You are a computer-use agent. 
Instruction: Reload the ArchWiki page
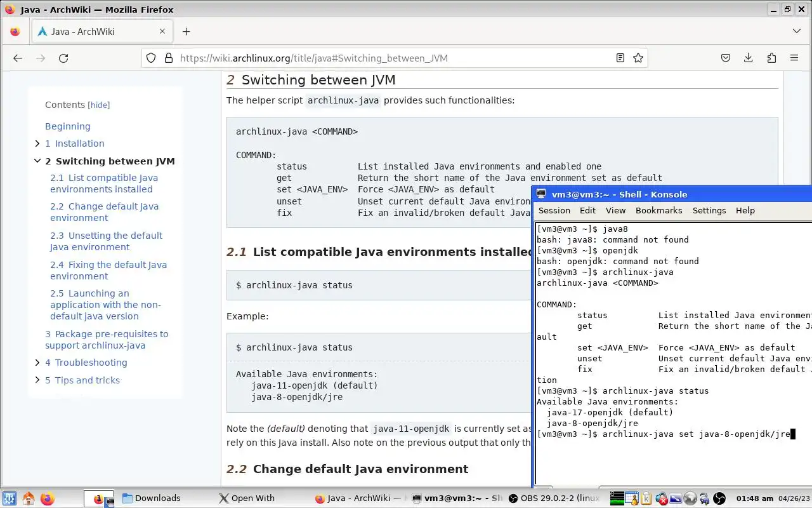coord(63,58)
